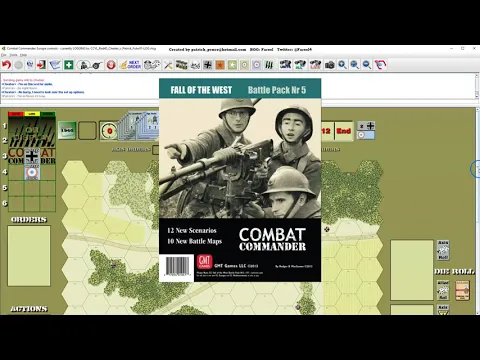Image resolution: width=480 pixels, height=360 pixels.
Task: Click the red-labeled hand-of-cards toolbar icon
Action: 315,65
